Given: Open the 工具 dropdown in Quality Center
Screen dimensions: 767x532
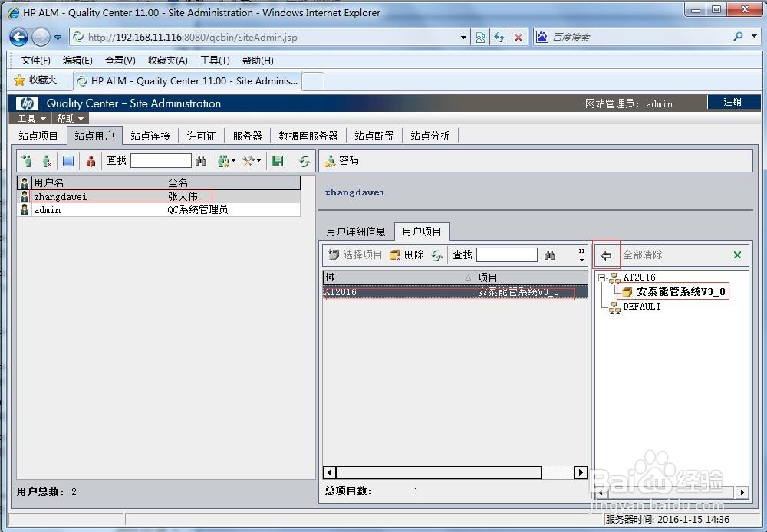Looking at the screenshot, I should [x=31, y=119].
